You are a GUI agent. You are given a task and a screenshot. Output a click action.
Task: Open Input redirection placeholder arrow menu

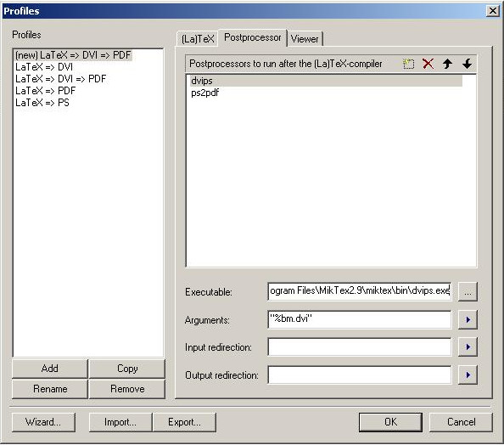468,346
